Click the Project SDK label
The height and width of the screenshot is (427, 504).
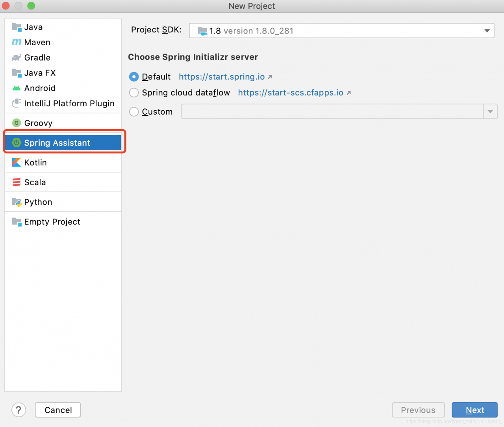[x=156, y=30]
